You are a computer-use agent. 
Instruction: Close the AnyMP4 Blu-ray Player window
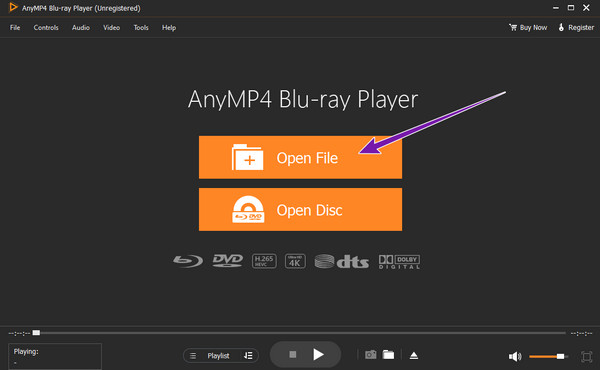tap(586, 8)
